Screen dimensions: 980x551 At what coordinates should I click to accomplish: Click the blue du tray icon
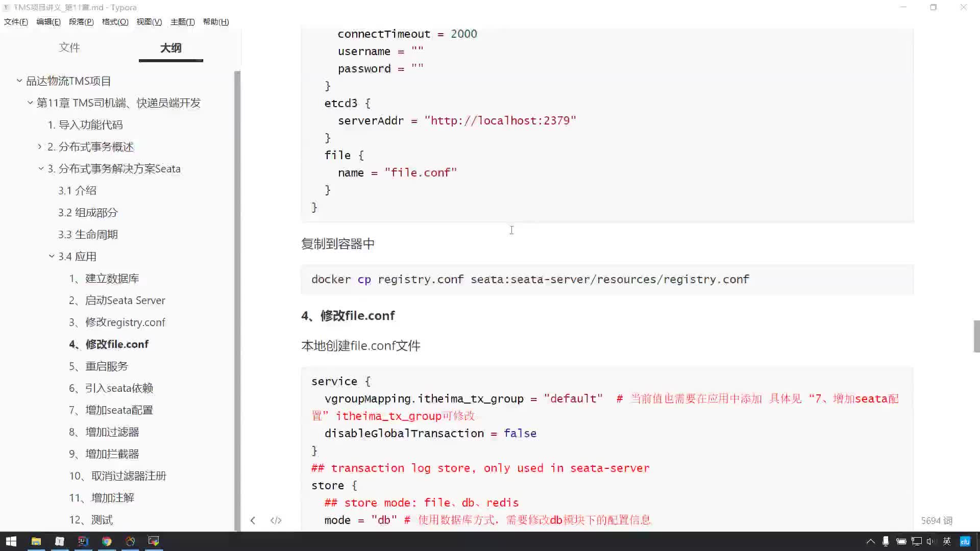[x=965, y=541]
